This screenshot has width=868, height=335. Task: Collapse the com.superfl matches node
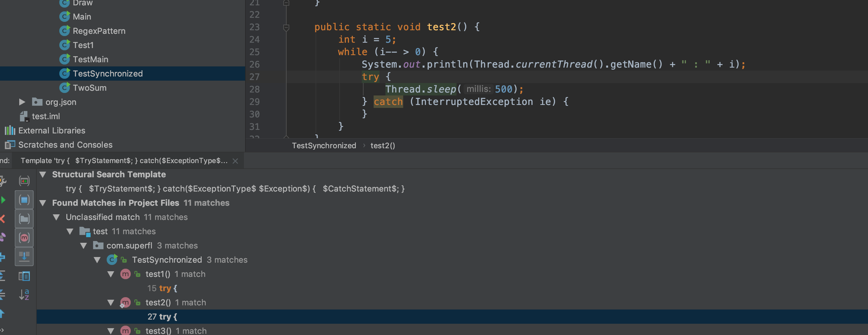83,245
